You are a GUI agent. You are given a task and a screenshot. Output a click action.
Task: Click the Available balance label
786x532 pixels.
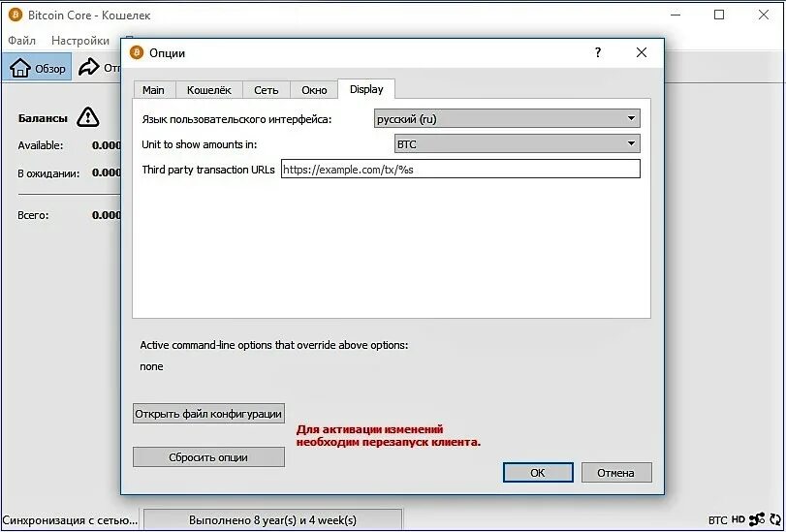click(x=41, y=145)
